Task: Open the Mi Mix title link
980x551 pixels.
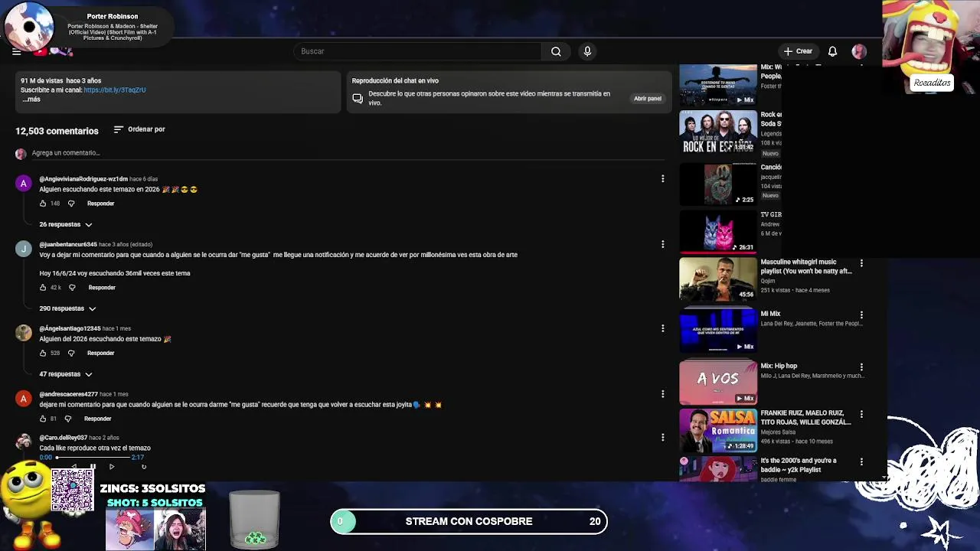Action: (770, 314)
